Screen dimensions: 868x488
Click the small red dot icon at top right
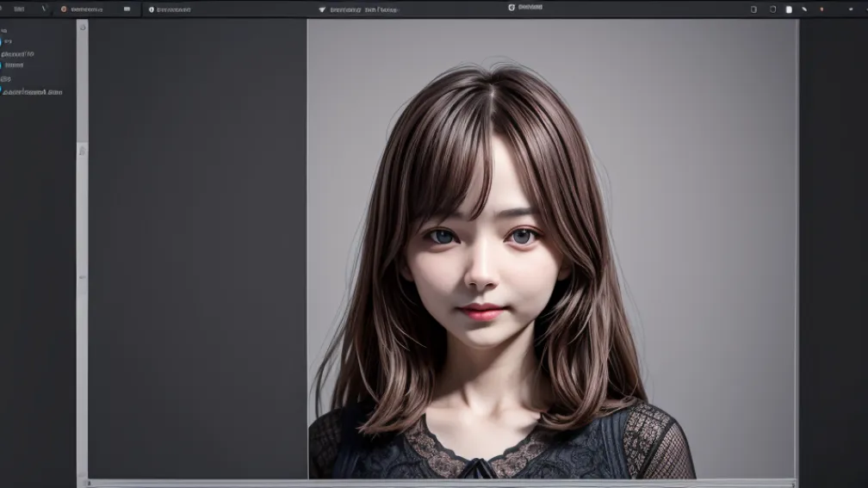pyautogui.click(x=821, y=9)
